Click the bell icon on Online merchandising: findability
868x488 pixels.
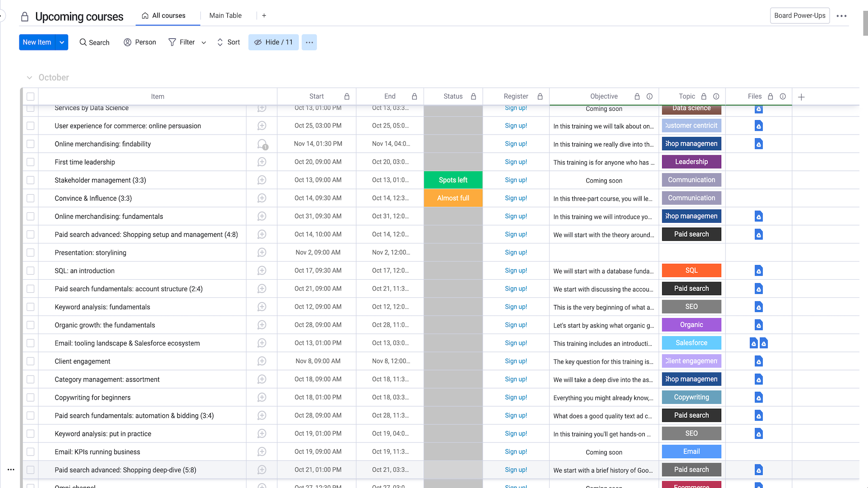click(261, 144)
